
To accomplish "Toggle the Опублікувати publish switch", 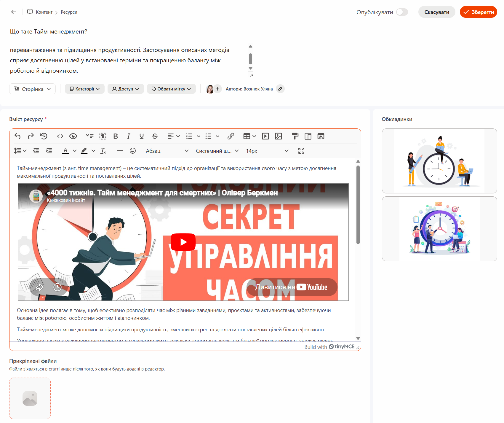I will (402, 12).
